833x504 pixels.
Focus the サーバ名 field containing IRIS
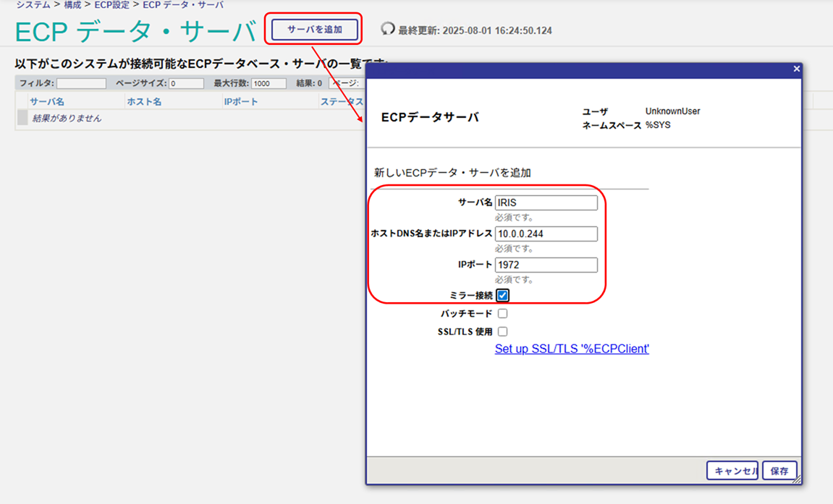[x=546, y=202]
